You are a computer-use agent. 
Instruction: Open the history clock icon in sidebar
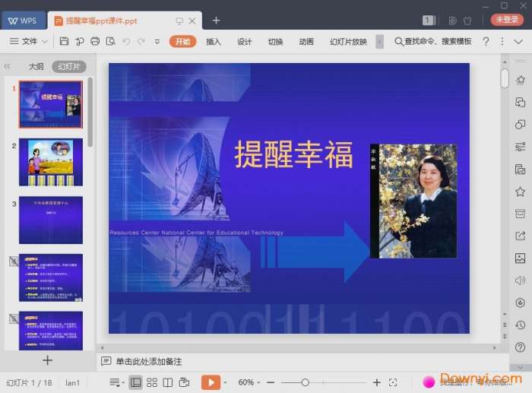520,325
